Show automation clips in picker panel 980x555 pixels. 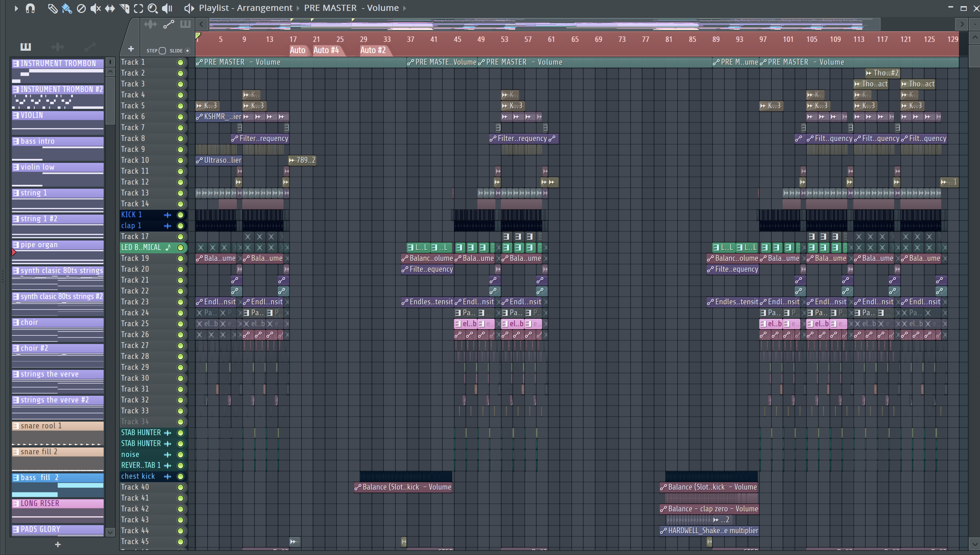90,47
